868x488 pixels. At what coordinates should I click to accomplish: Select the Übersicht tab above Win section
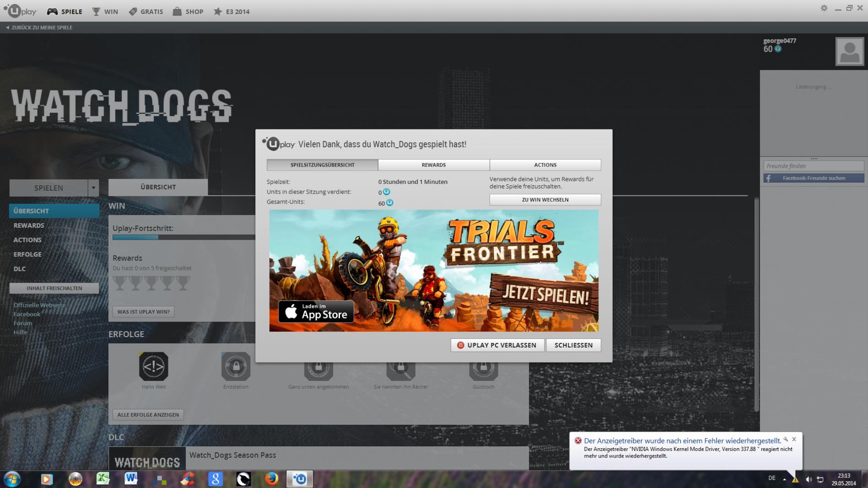click(x=158, y=187)
